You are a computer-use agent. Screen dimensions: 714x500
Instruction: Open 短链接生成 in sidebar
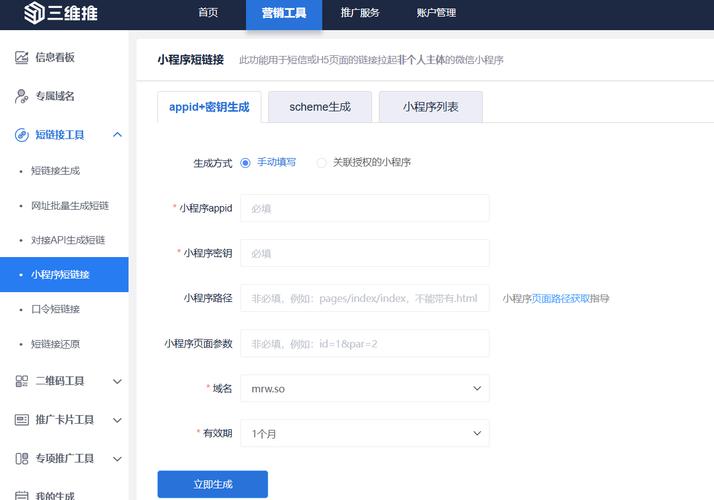click(56, 171)
